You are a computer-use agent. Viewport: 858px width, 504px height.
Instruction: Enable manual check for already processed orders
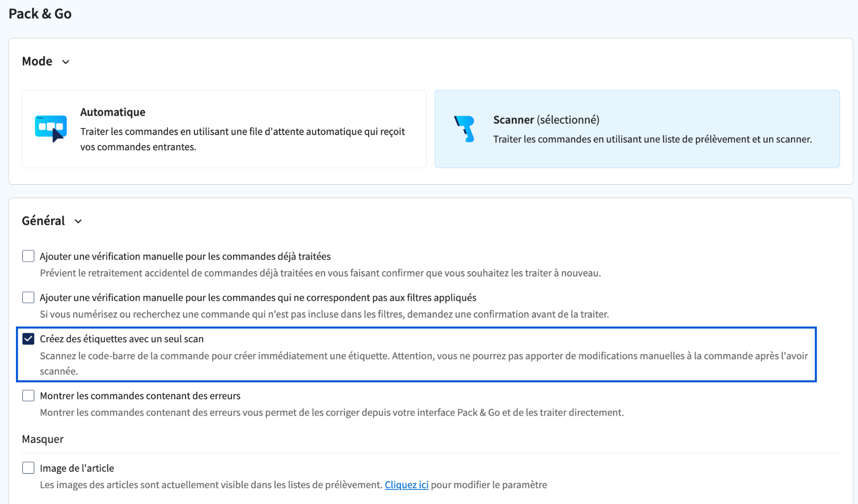click(x=28, y=256)
